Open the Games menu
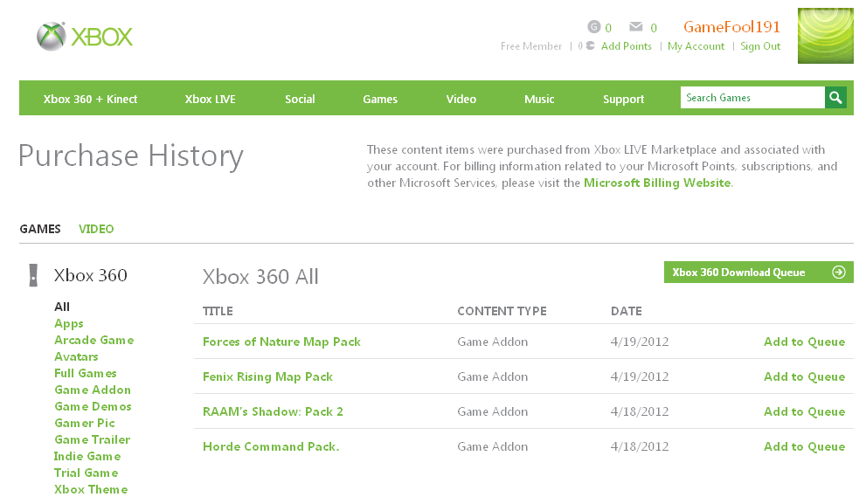 pyautogui.click(x=380, y=100)
